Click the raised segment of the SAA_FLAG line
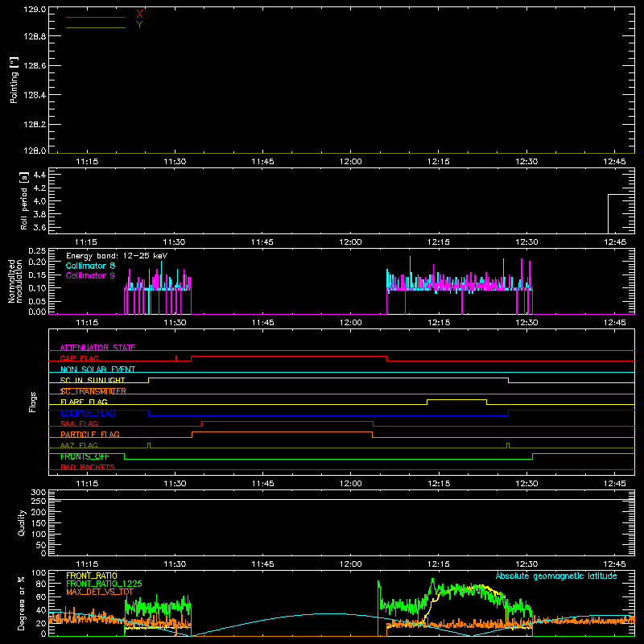Image resolution: width=644 pixels, height=644 pixels. click(x=287, y=421)
